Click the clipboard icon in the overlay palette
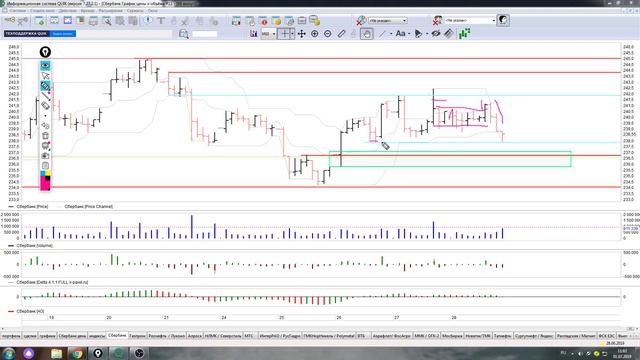Screen dimensions: 640x360 (45, 165)
